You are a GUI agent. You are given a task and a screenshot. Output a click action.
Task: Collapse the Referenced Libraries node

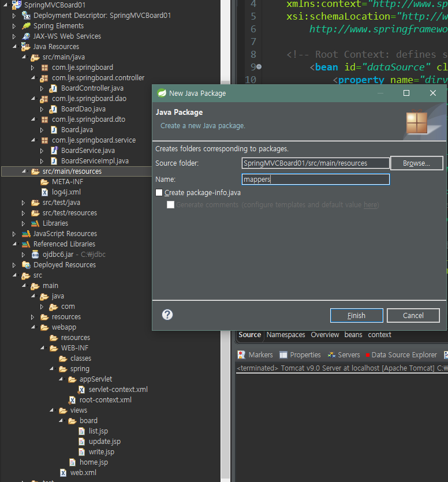[14, 244]
